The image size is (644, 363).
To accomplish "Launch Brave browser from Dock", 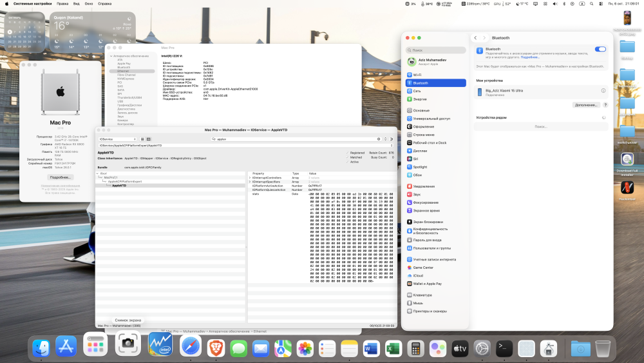I will [x=216, y=349].
